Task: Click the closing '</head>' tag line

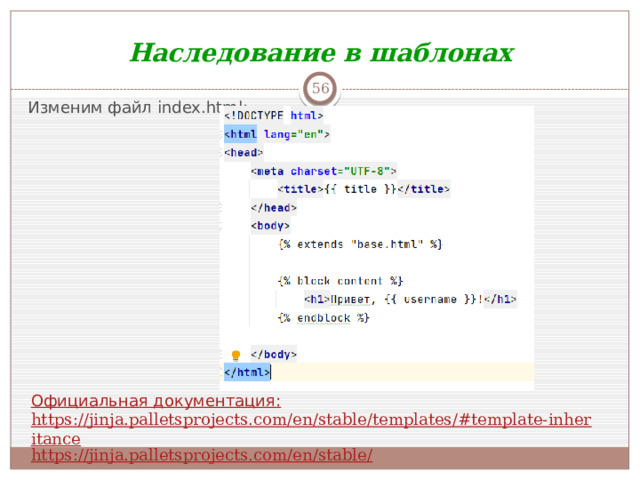Action: pos(273,208)
